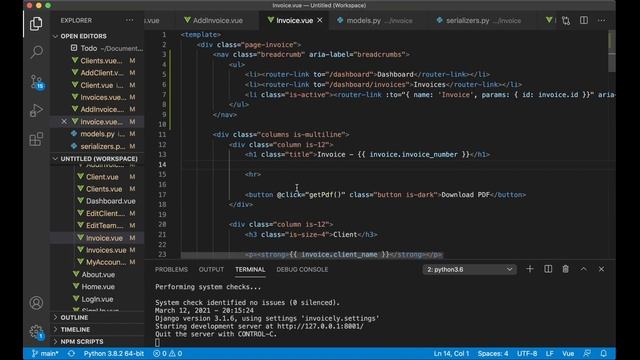Viewport: 640px width, 360px height.
Task: Click the http://127.0.0.1:8001/ terminal link
Action: [x=320, y=326]
